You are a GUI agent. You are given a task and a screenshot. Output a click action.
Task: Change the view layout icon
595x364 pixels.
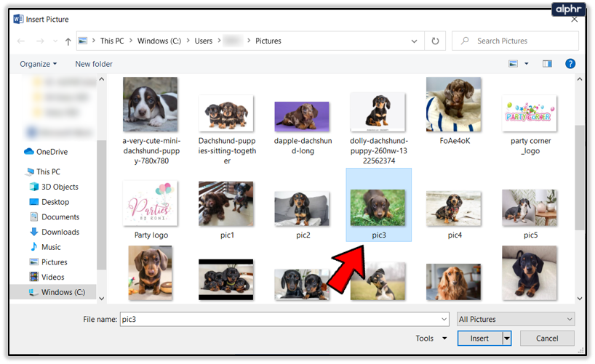click(513, 64)
